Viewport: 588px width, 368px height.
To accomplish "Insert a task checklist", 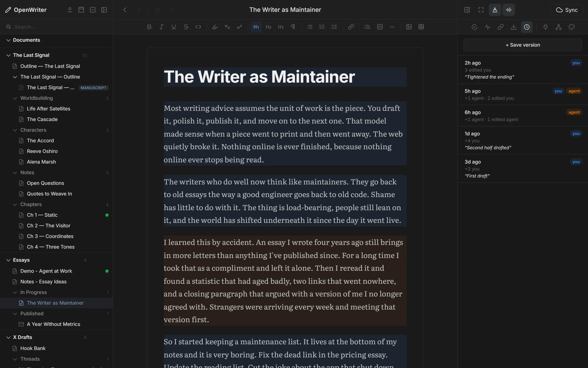I will [334, 27].
